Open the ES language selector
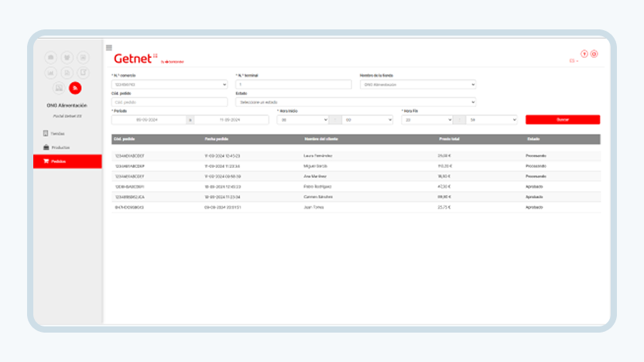 574,61
